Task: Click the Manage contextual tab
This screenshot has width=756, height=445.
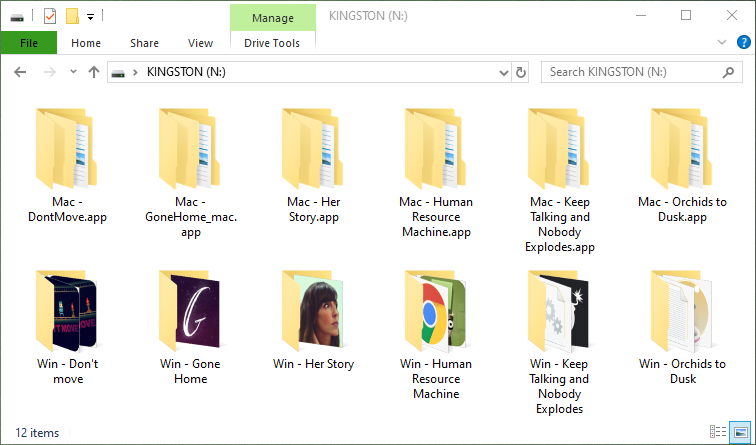Action: point(273,18)
